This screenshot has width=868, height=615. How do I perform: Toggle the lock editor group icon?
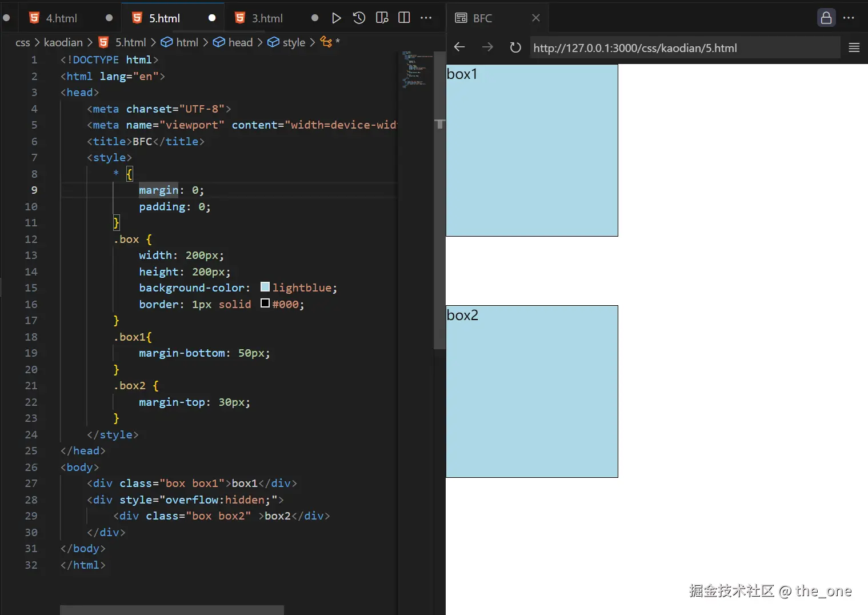pos(826,18)
